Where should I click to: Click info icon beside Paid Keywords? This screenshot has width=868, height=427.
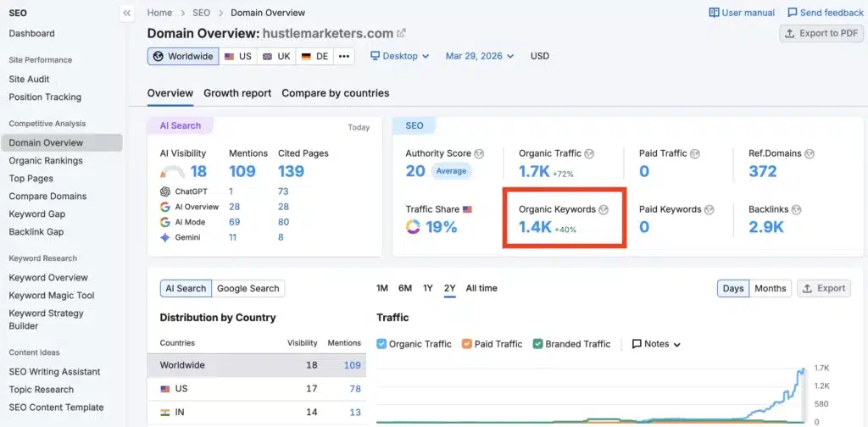[x=709, y=209]
